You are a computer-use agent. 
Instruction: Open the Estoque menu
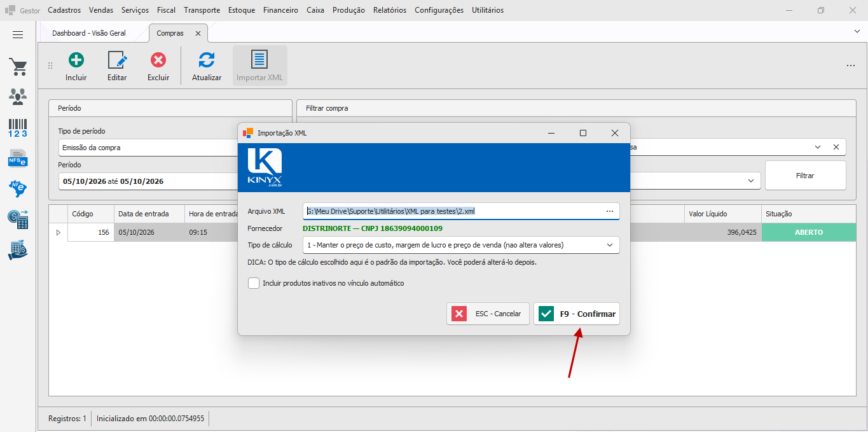[241, 10]
